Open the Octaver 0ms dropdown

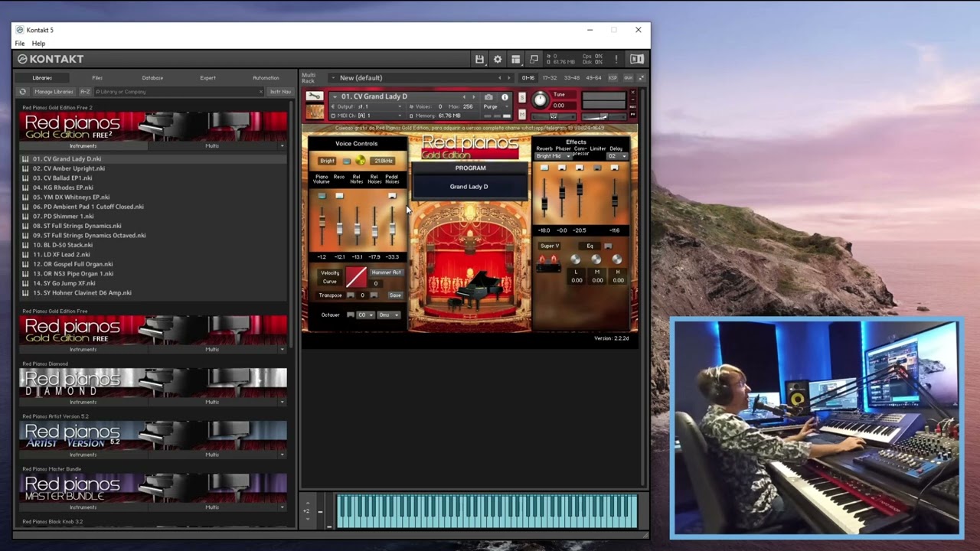(388, 315)
